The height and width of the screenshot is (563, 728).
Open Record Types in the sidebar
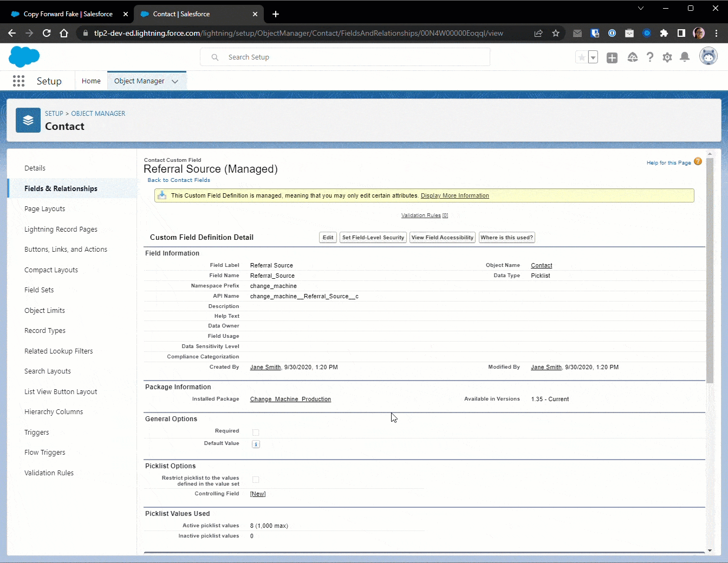click(x=45, y=330)
